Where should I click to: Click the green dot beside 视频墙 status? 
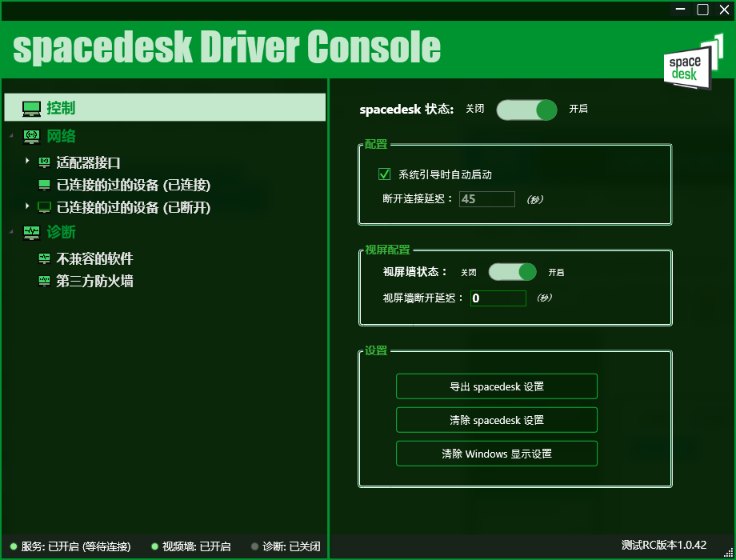click(x=155, y=546)
